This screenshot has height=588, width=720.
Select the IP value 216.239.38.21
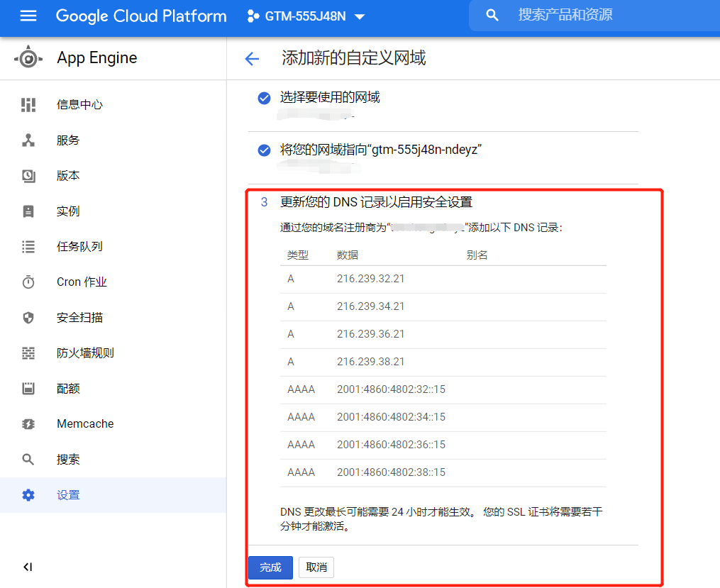370,362
